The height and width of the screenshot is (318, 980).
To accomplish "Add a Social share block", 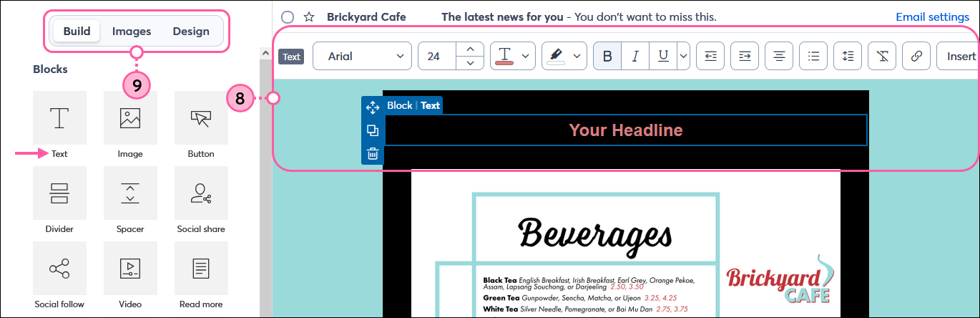I will (201, 193).
